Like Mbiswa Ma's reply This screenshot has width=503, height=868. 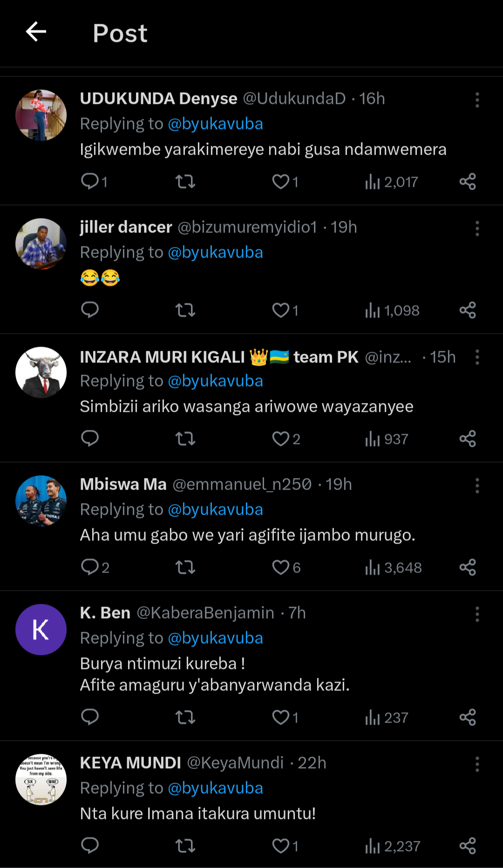(281, 567)
